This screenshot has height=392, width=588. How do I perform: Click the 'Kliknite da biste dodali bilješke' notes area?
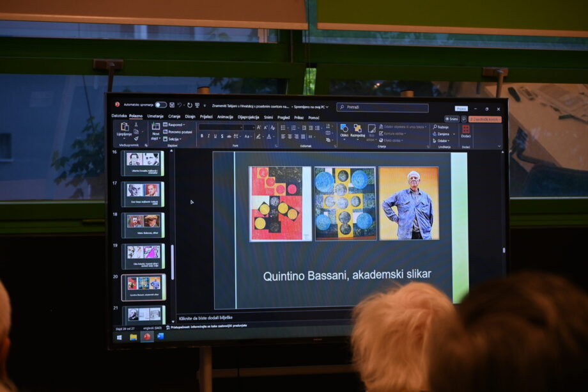[x=206, y=318]
